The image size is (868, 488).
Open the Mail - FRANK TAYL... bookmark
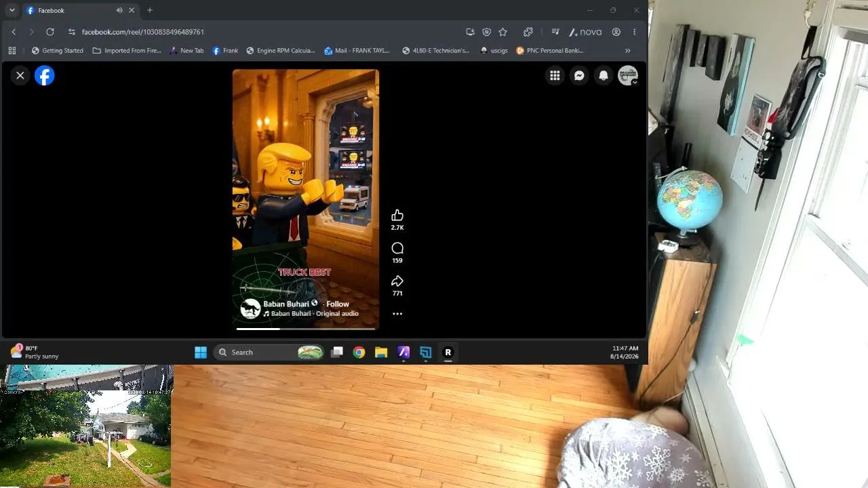point(357,50)
